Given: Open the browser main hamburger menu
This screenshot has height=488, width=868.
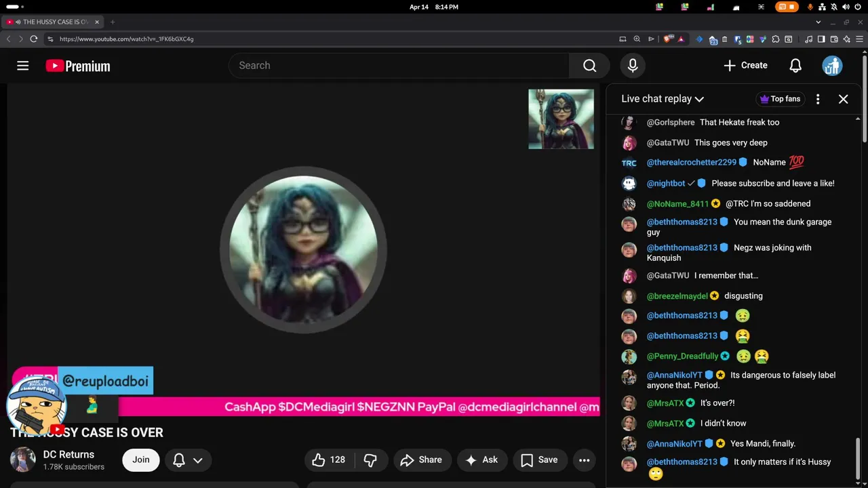Looking at the screenshot, I should (860, 39).
